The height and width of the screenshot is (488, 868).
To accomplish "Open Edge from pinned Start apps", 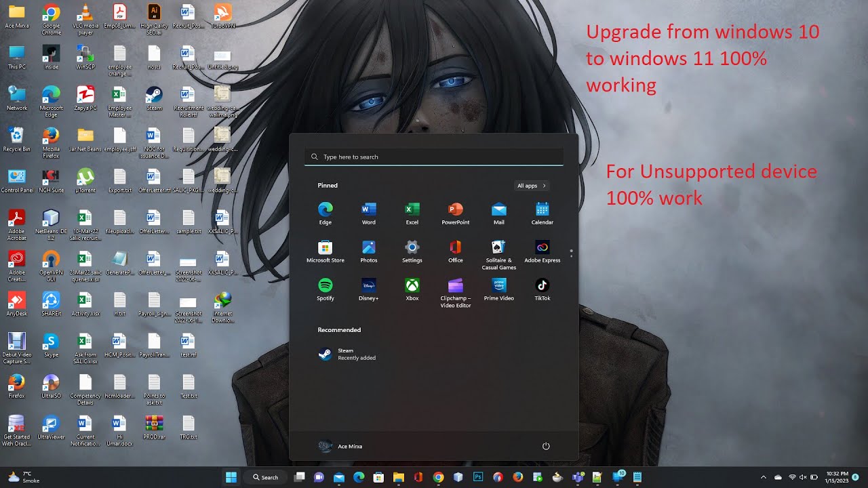I will [325, 213].
